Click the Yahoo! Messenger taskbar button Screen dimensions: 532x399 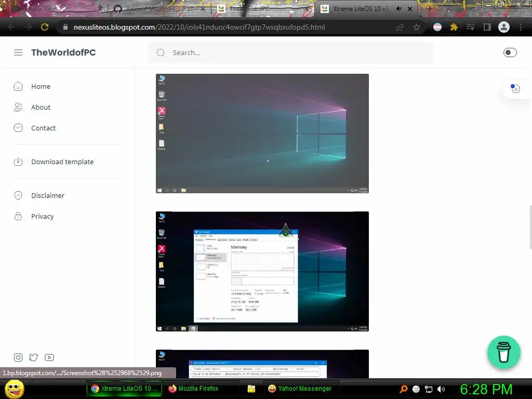[301, 389]
